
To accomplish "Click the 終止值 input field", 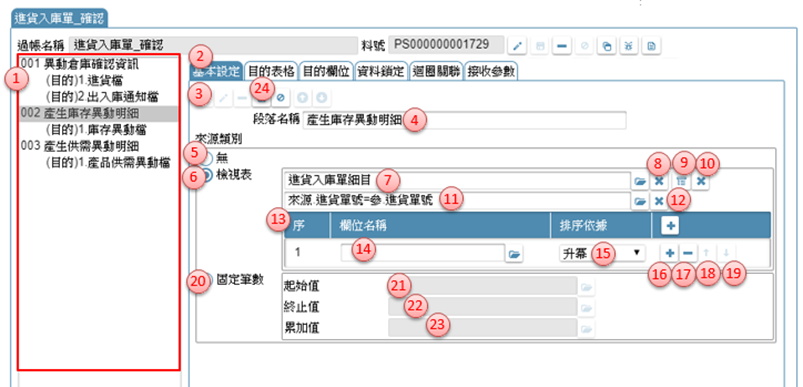I will [483, 307].
